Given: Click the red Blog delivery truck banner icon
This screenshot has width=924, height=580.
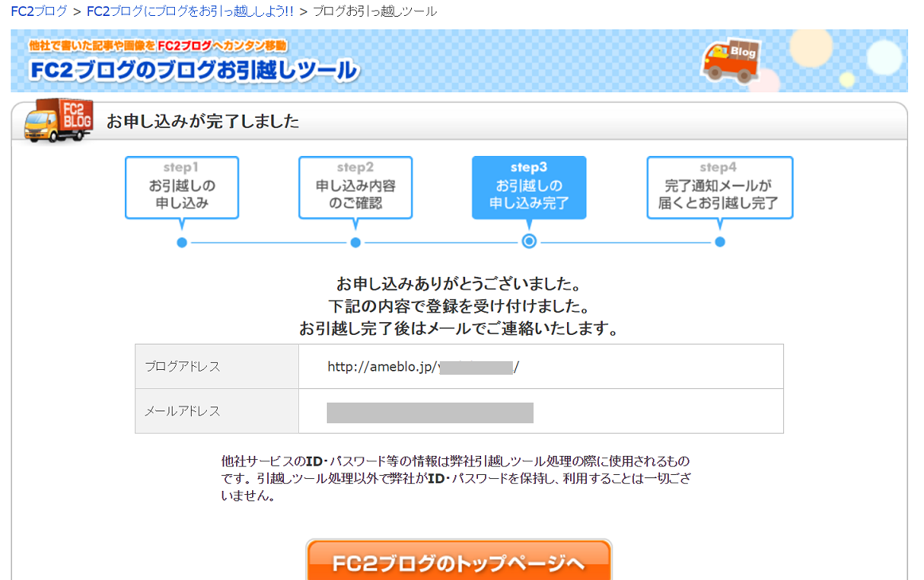Looking at the screenshot, I should pyautogui.click(x=731, y=60).
